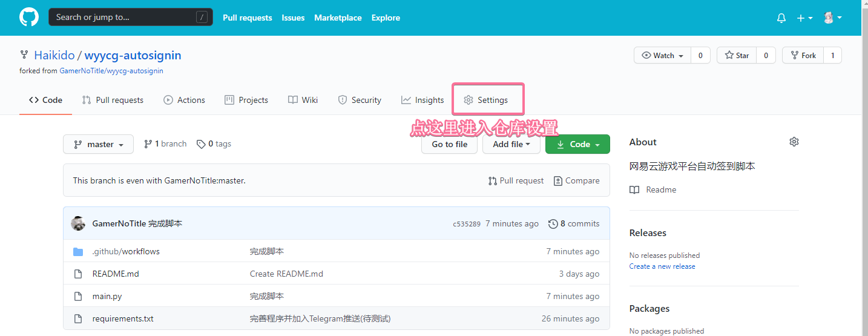868x336 pixels.
Task: Open the Telegram推送 commit message for requirements.txt
Action: (x=320, y=318)
